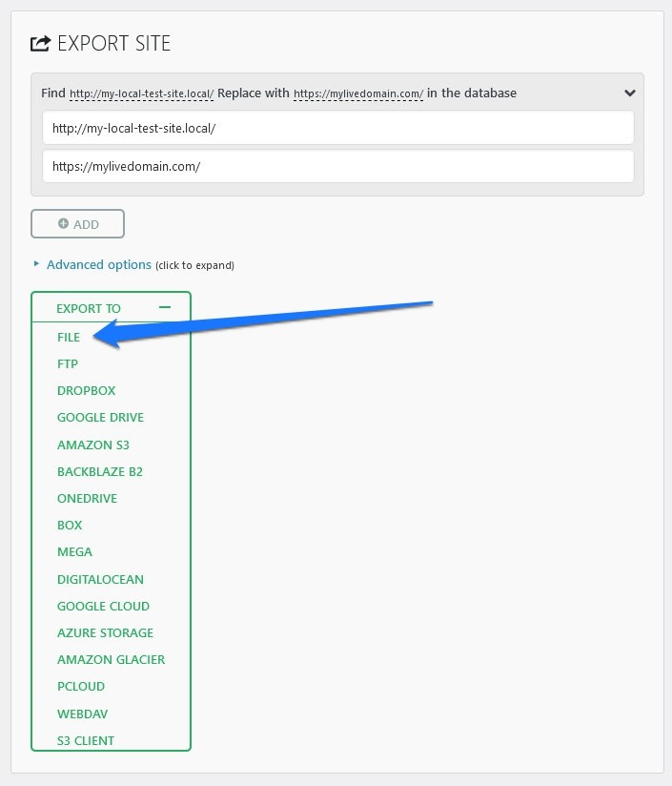The height and width of the screenshot is (786, 672).
Task: Click the minus icon in Export To
Action: pos(165,307)
